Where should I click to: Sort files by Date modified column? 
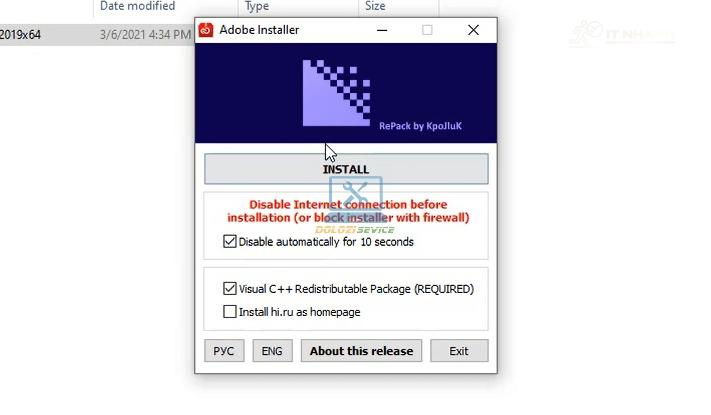pos(137,6)
